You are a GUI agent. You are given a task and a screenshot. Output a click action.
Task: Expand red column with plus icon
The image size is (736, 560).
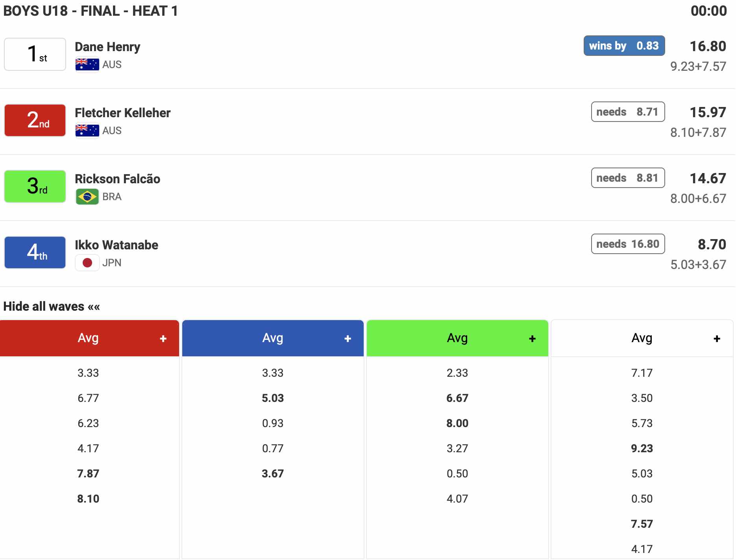pyautogui.click(x=163, y=339)
